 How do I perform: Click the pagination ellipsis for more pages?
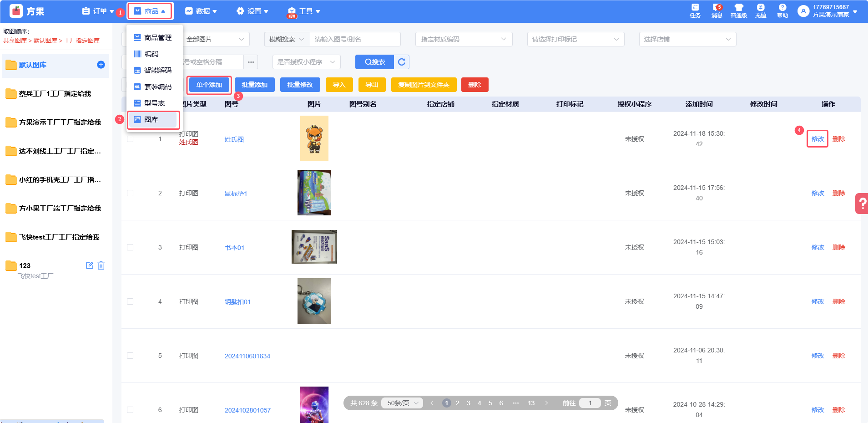(x=516, y=403)
